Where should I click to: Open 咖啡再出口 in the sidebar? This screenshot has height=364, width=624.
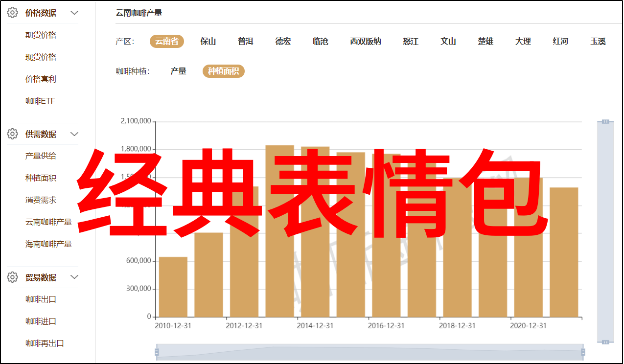[x=45, y=343]
